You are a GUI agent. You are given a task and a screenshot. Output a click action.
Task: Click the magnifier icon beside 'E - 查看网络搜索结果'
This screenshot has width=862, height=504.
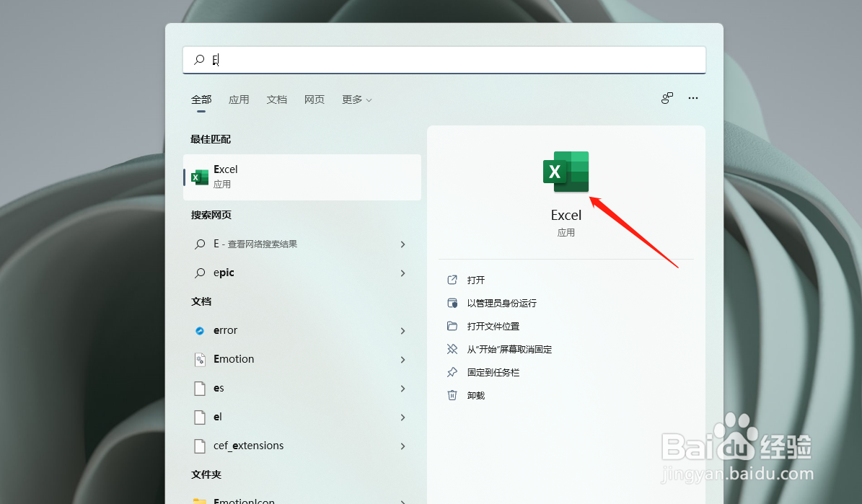click(200, 244)
